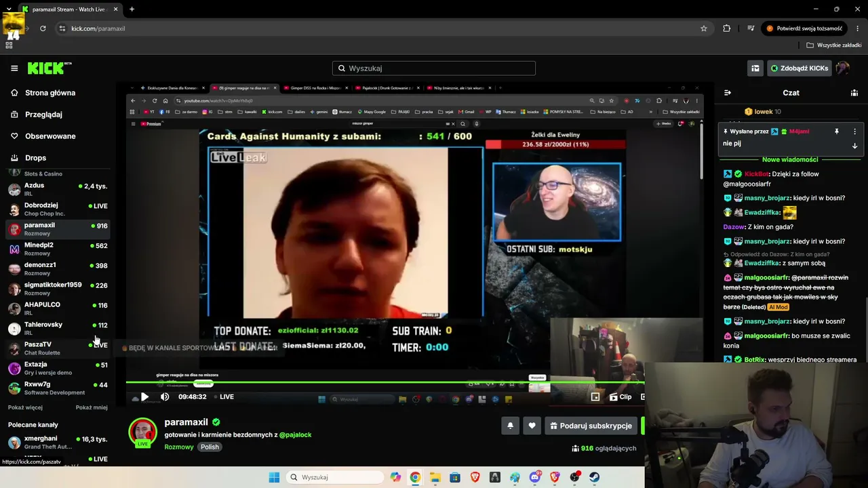868x488 pixels.
Task: Open the Dobrodziej channel in sidebar
Action: coord(58,209)
